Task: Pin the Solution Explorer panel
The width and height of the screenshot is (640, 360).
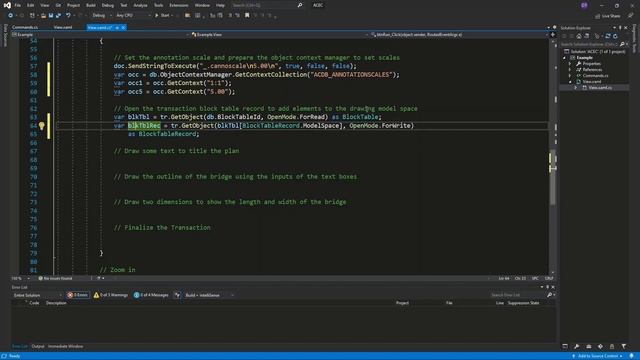Action: pos(620,28)
